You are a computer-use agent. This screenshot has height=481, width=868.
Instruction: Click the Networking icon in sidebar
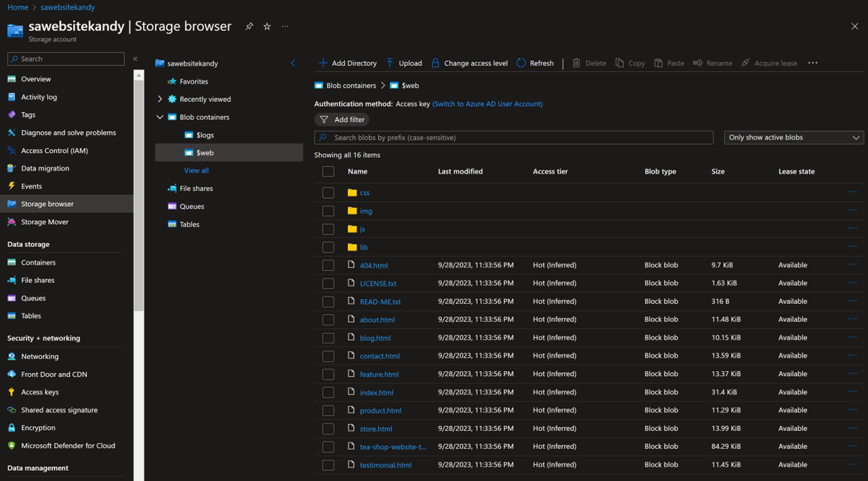click(12, 356)
